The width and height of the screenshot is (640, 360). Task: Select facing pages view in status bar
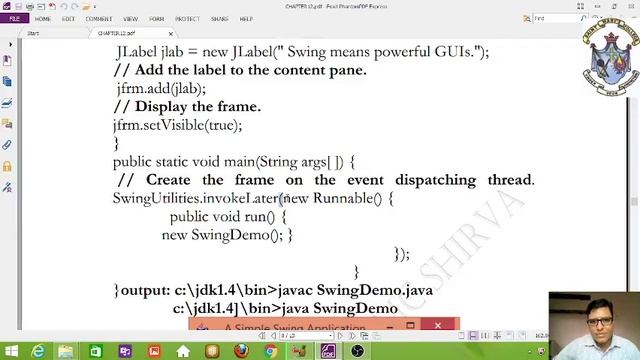pos(484,336)
